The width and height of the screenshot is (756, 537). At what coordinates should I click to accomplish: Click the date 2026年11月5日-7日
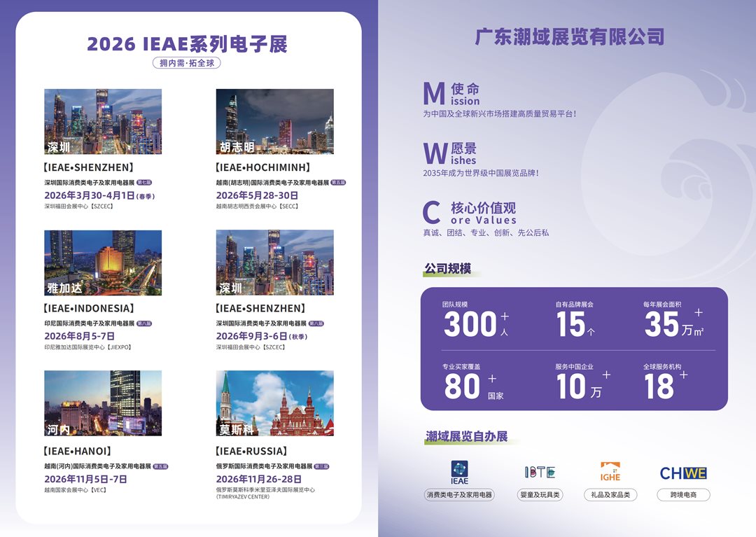(86, 479)
